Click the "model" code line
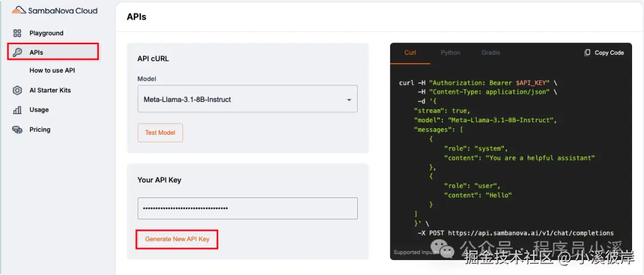Screen dimensions: 644x275 coord(485,120)
